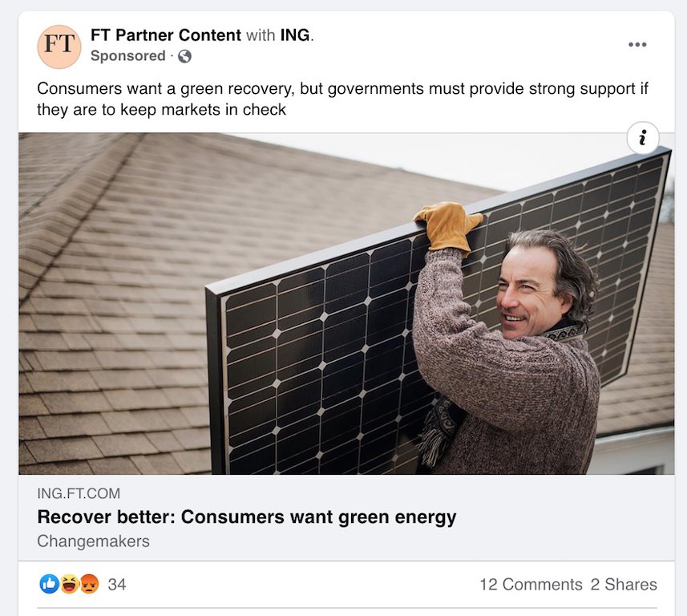Open 'Recover better: Consumers want green energy' headline
The width and height of the screenshot is (687, 616).
(x=247, y=517)
